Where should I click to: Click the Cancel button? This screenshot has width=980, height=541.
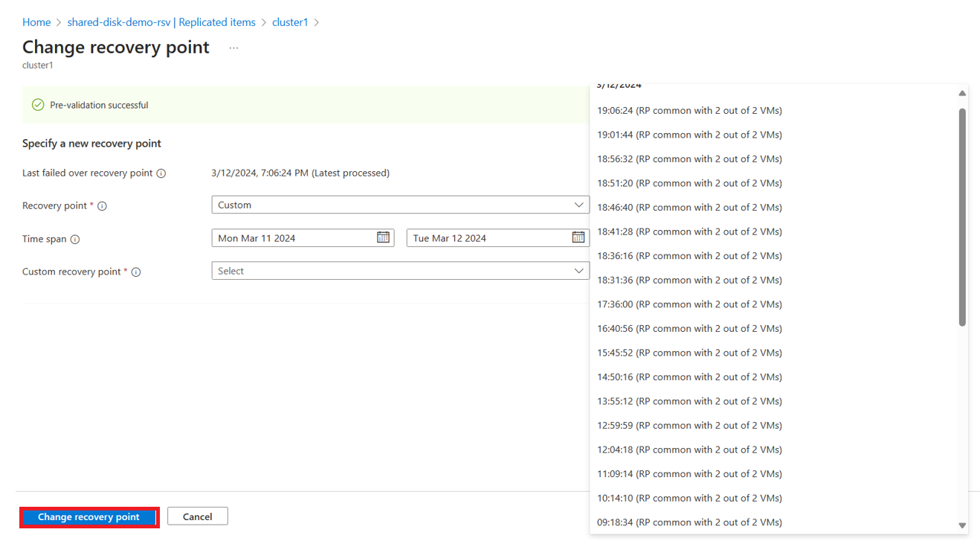click(197, 516)
